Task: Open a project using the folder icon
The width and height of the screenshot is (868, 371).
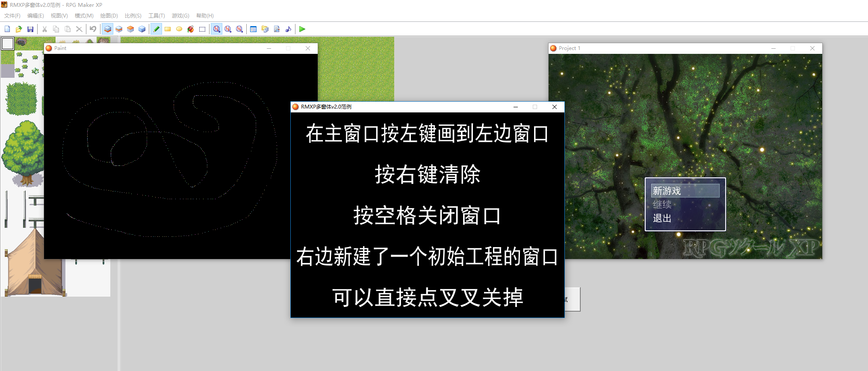Action: click(19, 29)
